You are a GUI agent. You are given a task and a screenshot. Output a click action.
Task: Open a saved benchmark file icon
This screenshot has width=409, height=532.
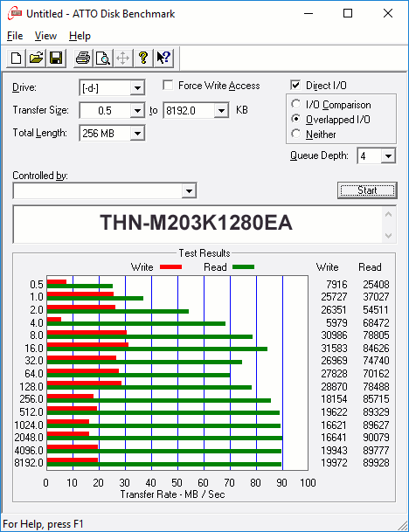[x=36, y=58]
